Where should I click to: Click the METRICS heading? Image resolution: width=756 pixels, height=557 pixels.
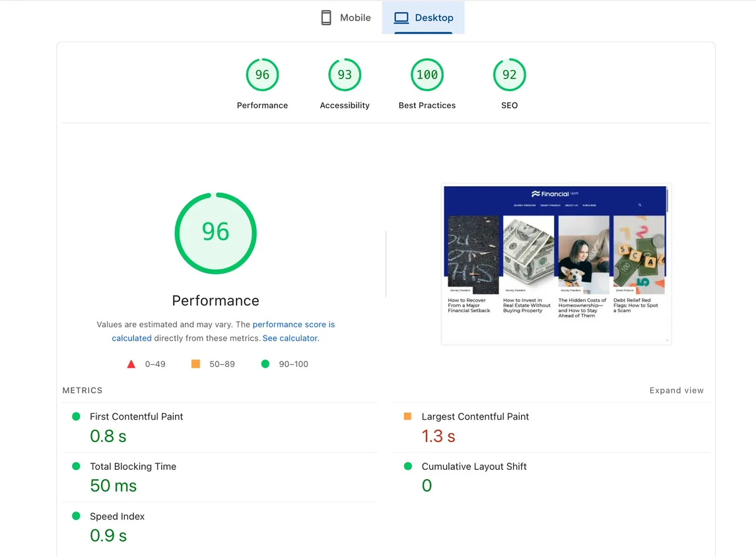[83, 390]
